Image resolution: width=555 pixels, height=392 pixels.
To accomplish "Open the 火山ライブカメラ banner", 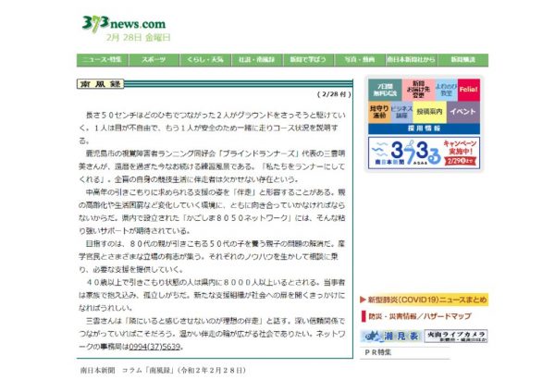I will (456, 336).
